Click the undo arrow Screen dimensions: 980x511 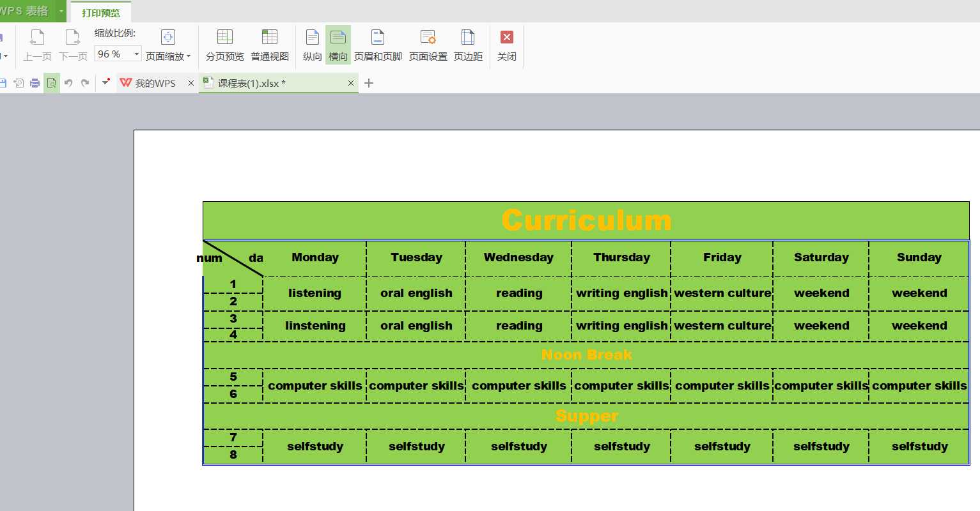coord(68,83)
